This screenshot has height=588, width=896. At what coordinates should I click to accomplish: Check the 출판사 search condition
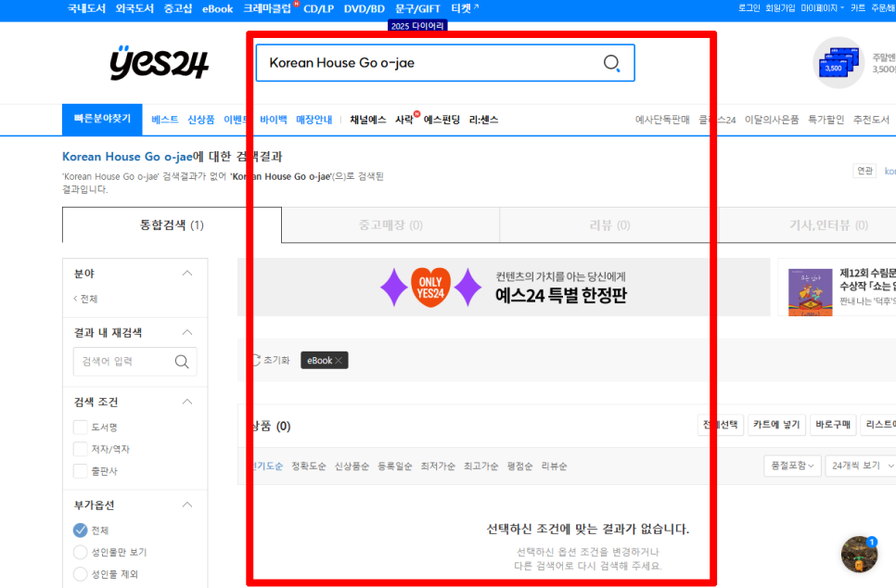pos(81,471)
